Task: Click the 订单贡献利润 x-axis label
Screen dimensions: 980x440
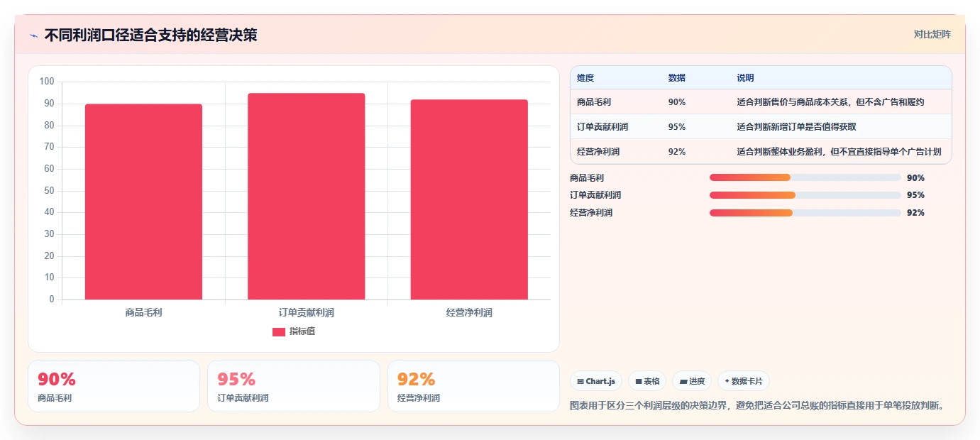Action: [306, 312]
